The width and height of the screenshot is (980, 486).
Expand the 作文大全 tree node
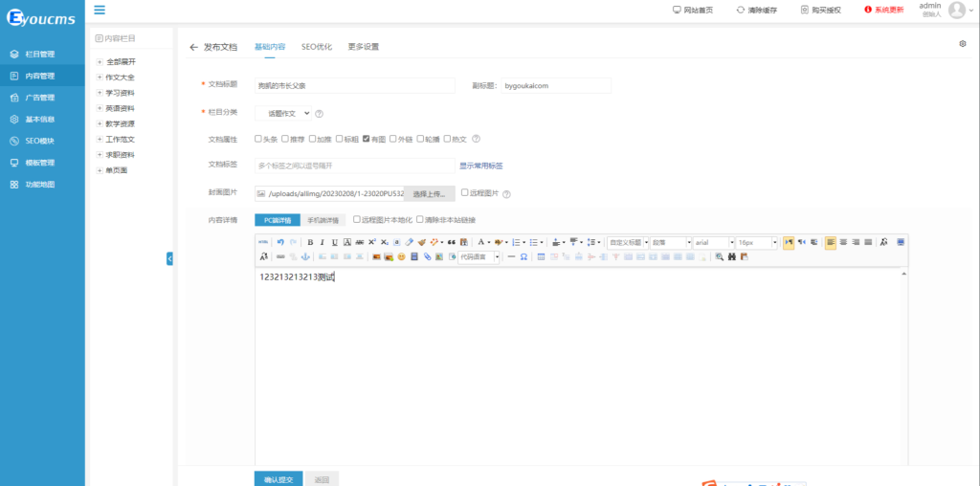100,77
